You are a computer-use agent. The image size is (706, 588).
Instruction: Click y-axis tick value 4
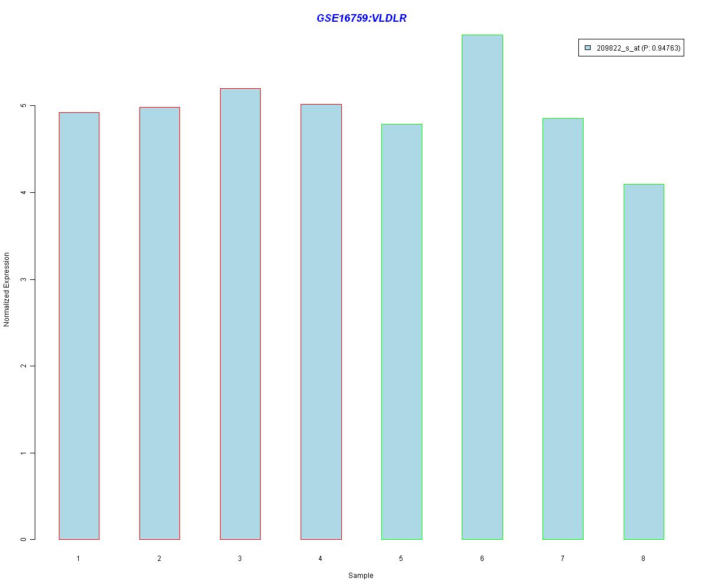24,192
